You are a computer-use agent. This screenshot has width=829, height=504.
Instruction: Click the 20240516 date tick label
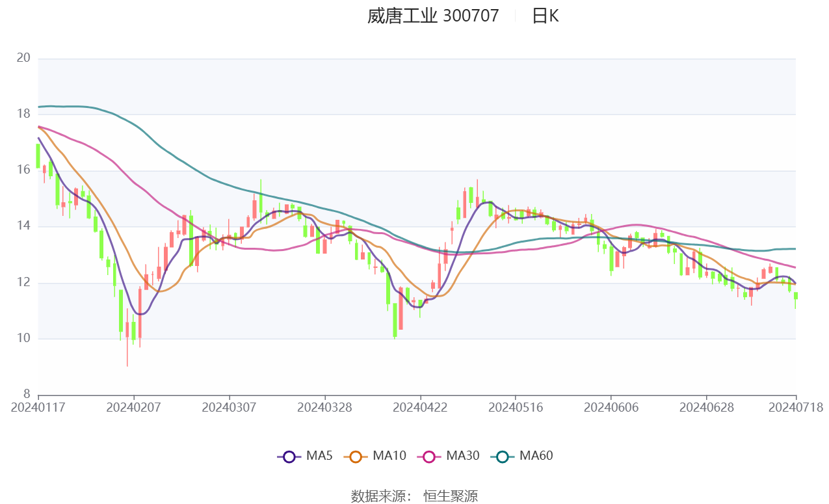click(515, 408)
